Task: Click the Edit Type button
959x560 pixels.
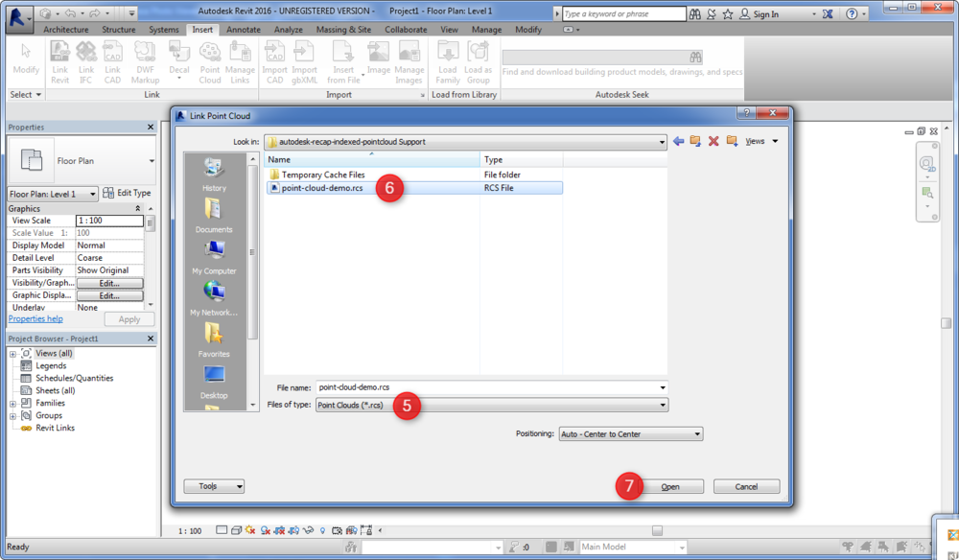Action: point(127,193)
